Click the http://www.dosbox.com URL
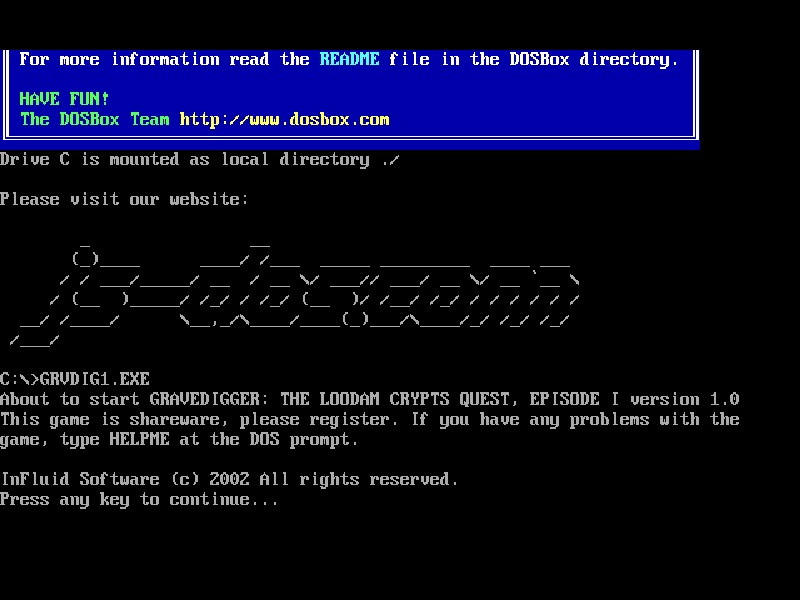 point(284,119)
